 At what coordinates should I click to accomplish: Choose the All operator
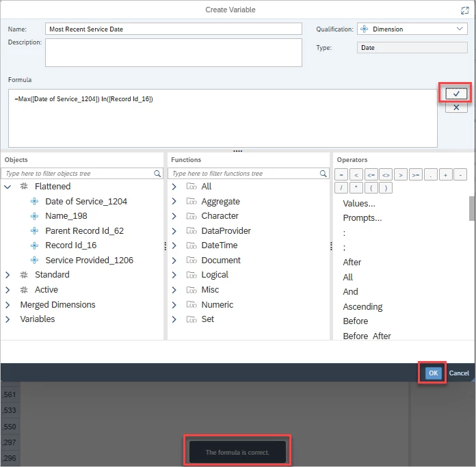(x=348, y=277)
